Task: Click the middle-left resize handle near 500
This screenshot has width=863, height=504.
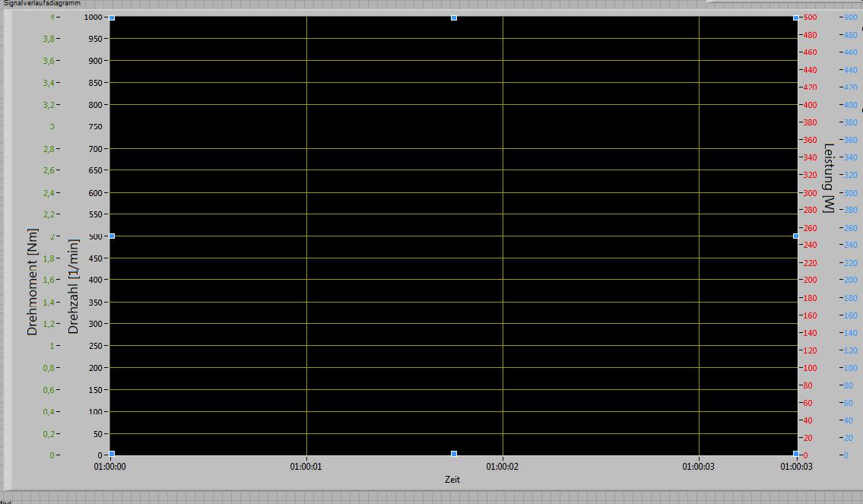Action: 112,236
